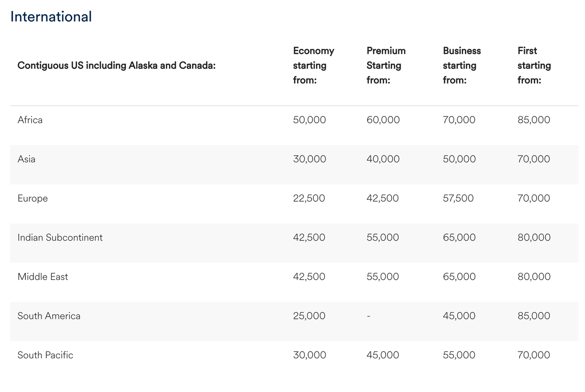Click the Indian Subcontinent row label

click(x=60, y=237)
